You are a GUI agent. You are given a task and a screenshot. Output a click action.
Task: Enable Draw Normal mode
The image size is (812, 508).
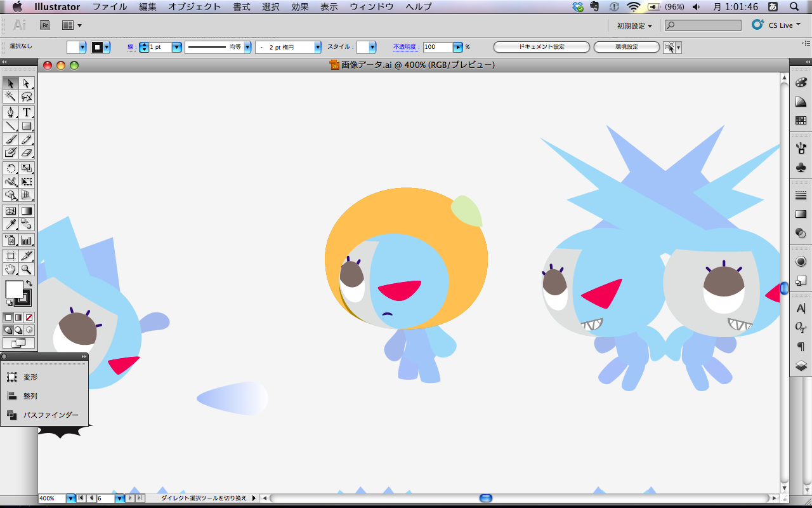(x=8, y=330)
